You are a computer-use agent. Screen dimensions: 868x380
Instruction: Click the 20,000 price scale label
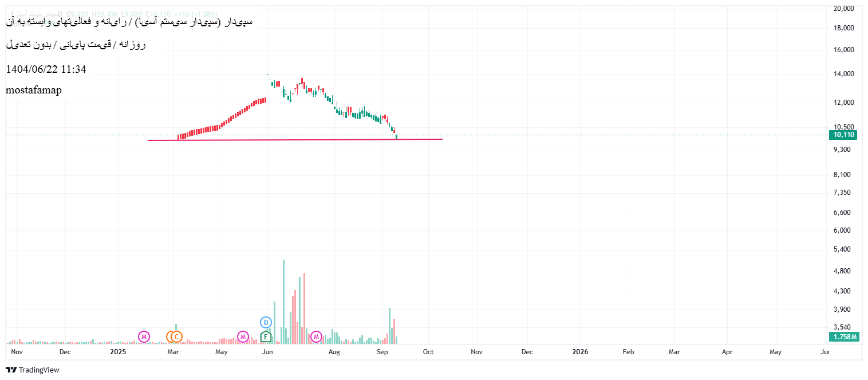click(x=844, y=8)
